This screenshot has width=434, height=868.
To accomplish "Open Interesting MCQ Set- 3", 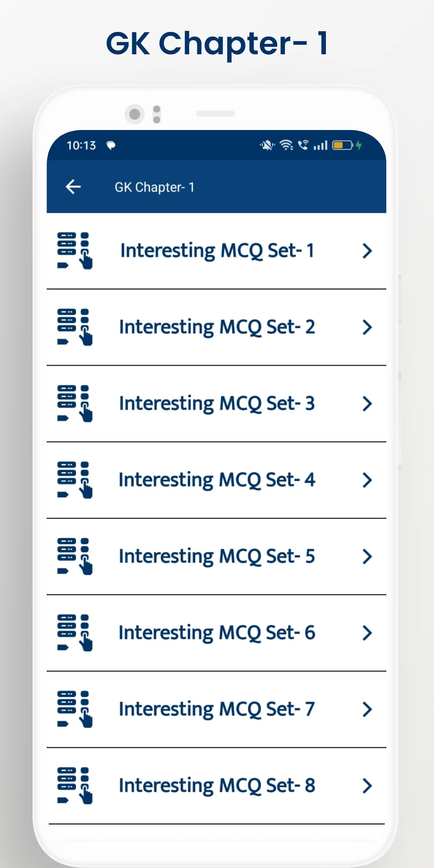I will pos(216,404).
